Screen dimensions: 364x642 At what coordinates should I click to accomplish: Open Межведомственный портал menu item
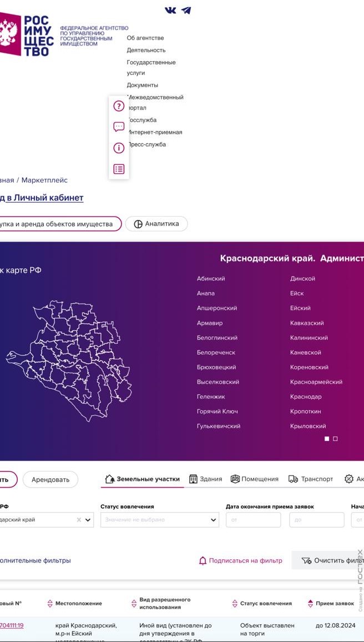pos(155,102)
